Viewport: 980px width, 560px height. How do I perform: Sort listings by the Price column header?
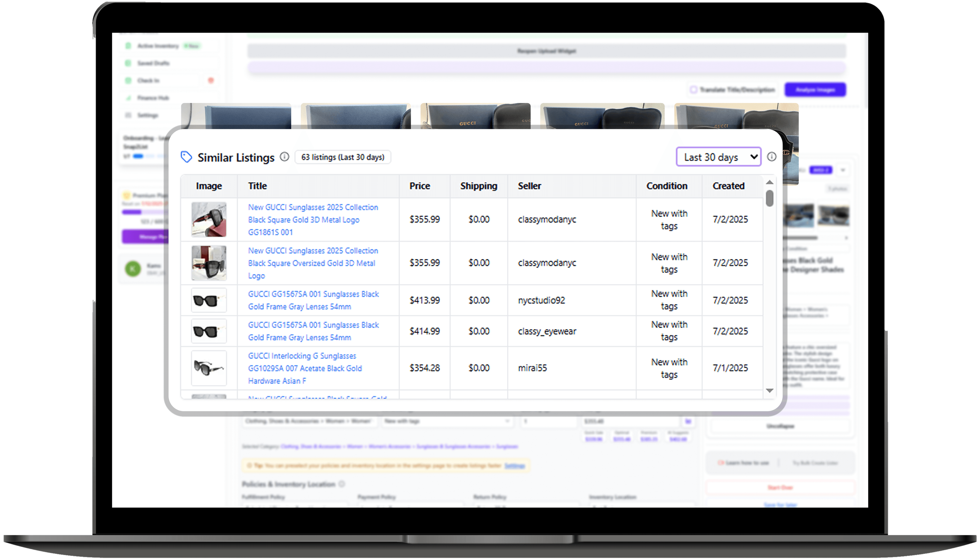coord(420,186)
